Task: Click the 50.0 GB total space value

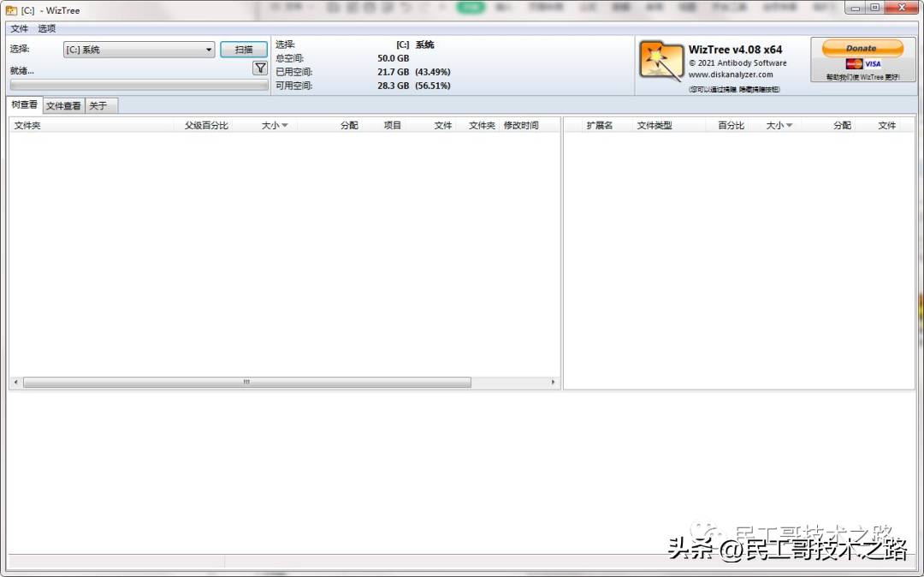Action: pyautogui.click(x=393, y=58)
